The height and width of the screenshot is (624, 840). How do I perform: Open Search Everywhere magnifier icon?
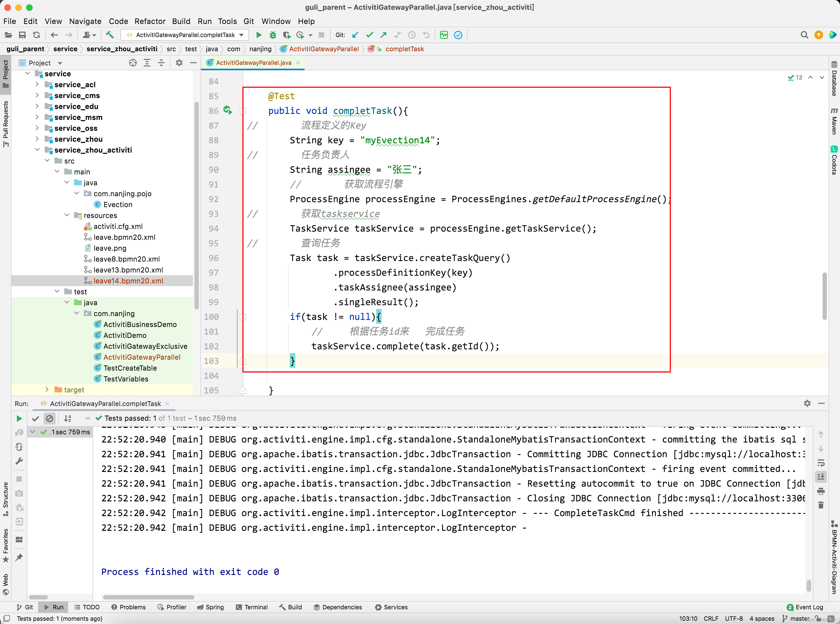coord(804,35)
